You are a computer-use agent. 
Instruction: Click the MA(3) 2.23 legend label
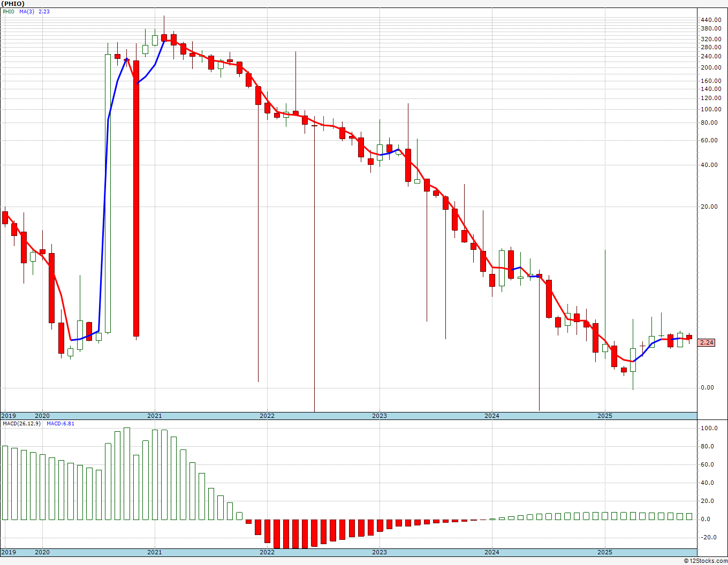pos(39,11)
